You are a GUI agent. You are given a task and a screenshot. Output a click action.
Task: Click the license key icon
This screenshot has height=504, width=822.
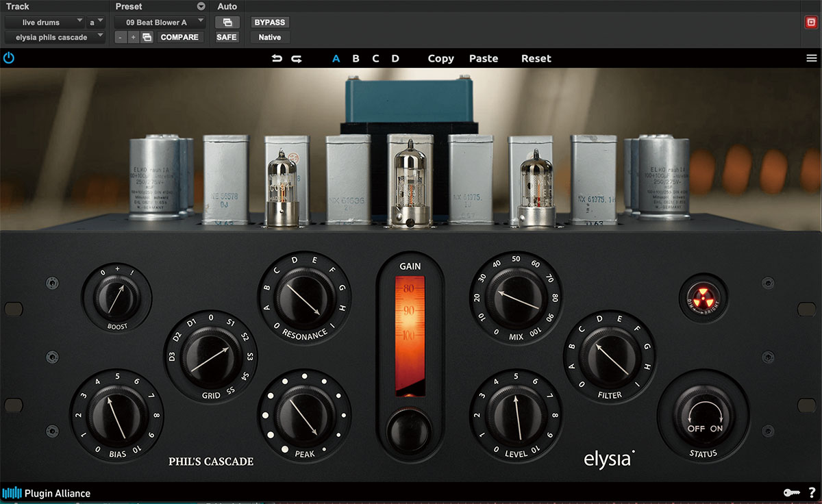pos(790,493)
